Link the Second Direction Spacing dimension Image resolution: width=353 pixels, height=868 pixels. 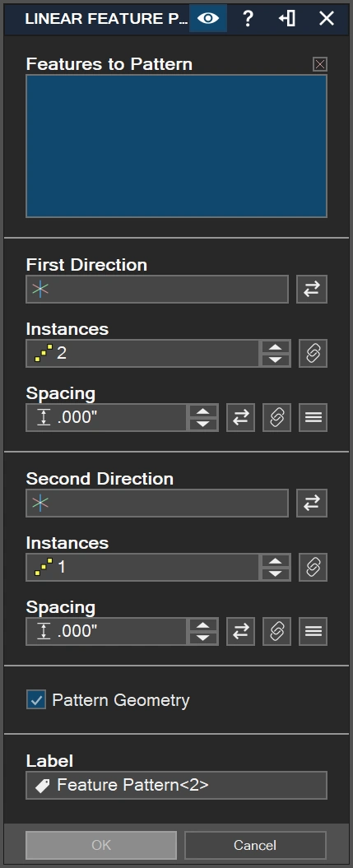point(277,631)
